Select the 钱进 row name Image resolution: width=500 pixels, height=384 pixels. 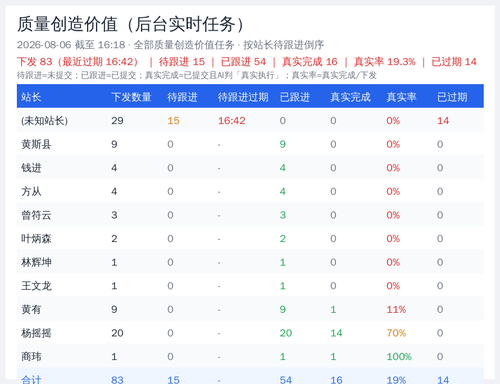point(31,168)
